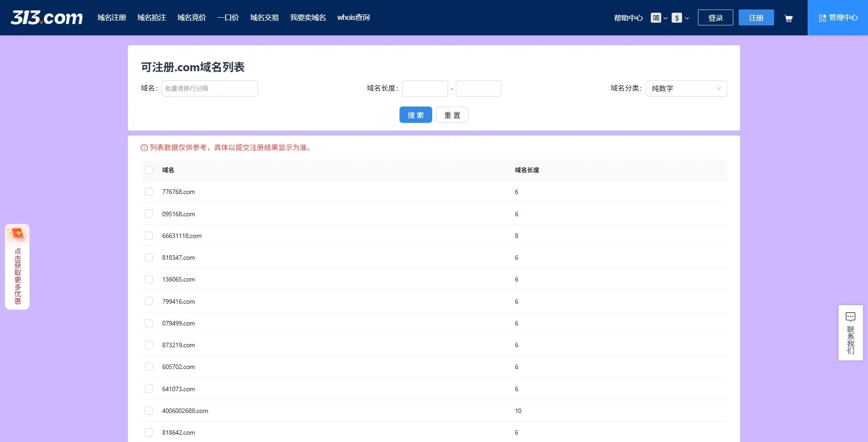This screenshot has height=442, width=868.
Task: Check the box for 873219.com
Action: (149, 345)
